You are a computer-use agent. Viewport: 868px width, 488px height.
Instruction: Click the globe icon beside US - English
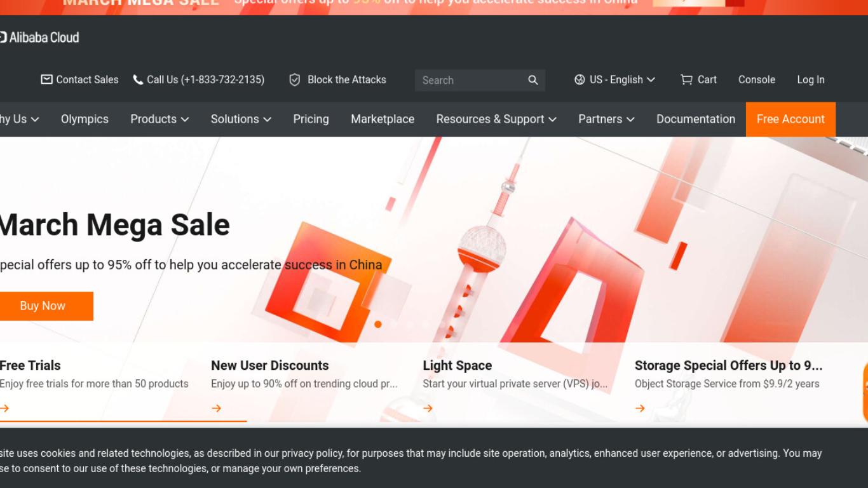pos(580,79)
